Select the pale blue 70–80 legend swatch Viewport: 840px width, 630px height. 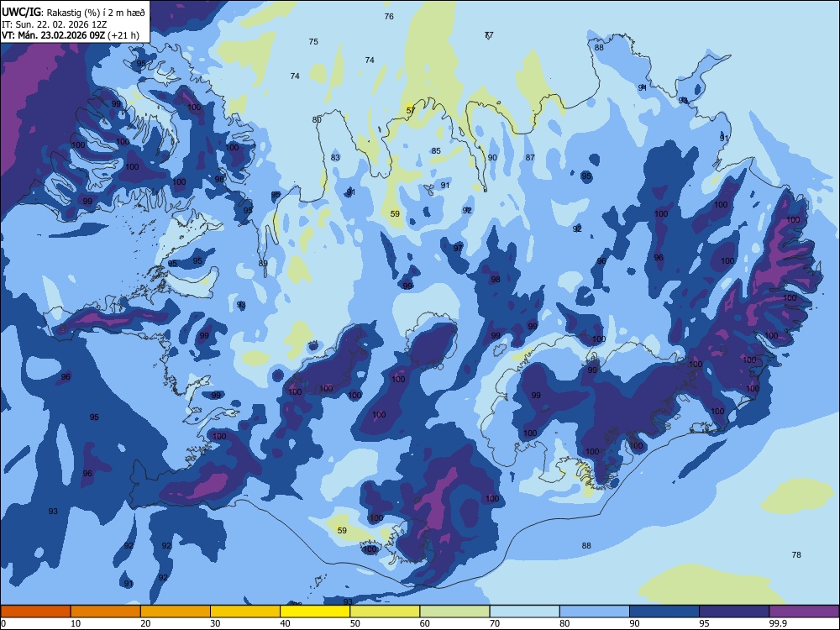pos(524,612)
